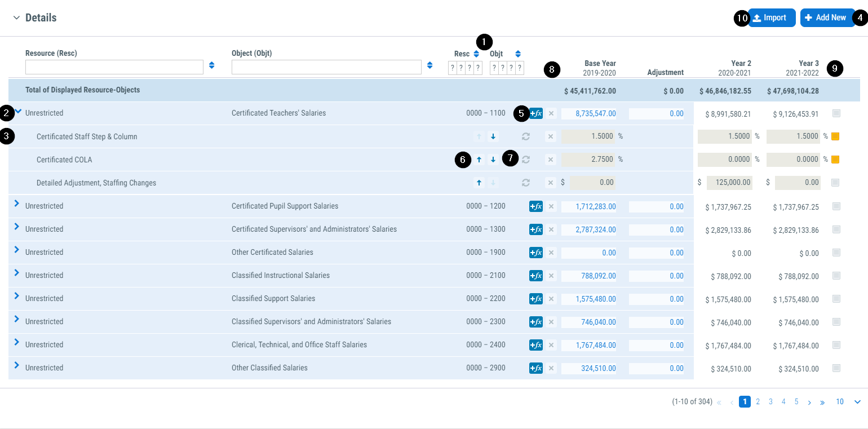Click the first Objt code digit box

coord(494,68)
